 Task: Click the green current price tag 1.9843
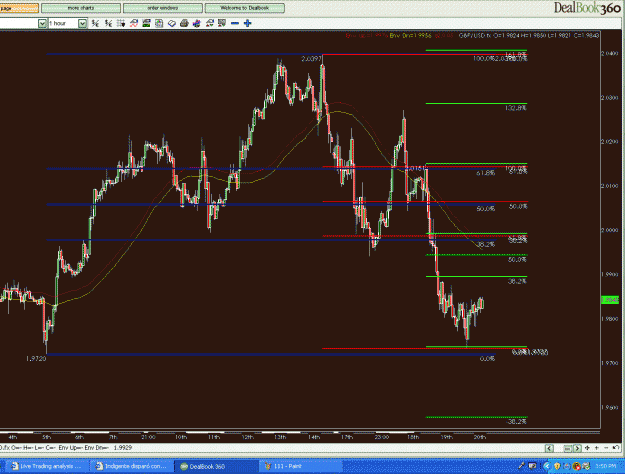[610, 300]
